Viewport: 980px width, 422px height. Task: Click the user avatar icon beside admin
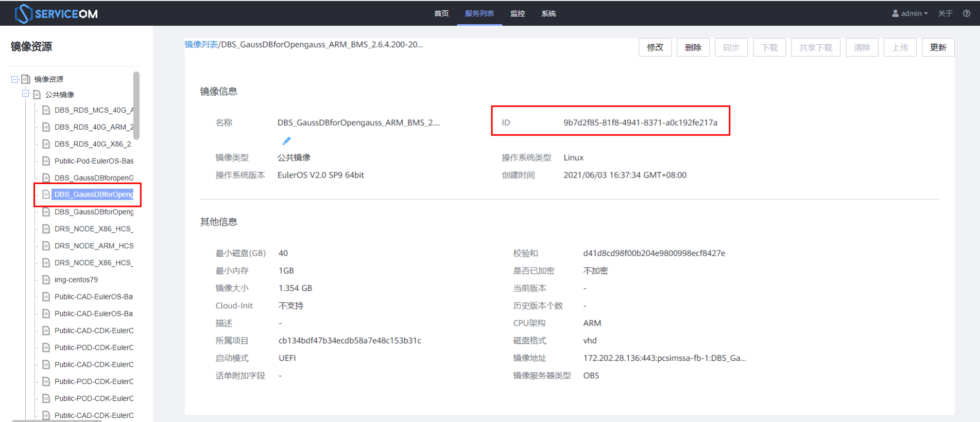[x=896, y=13]
